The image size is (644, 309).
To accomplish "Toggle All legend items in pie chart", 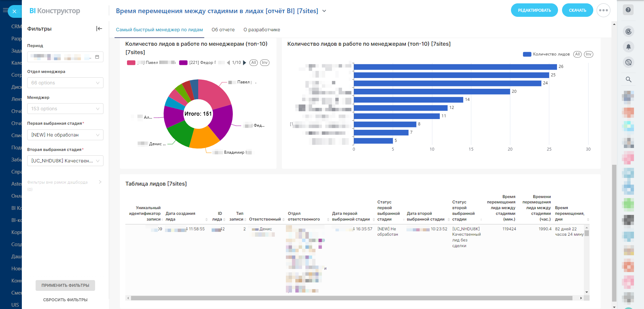I will (254, 63).
